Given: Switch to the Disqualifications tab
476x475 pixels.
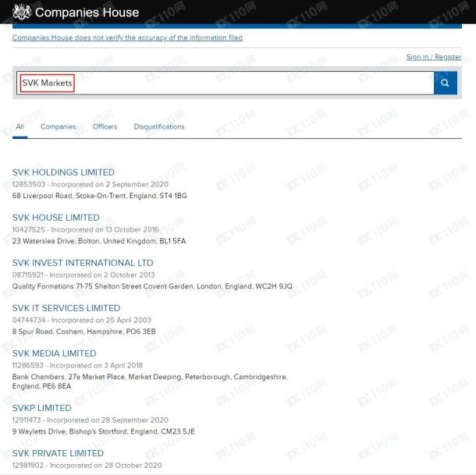Looking at the screenshot, I should (159, 126).
